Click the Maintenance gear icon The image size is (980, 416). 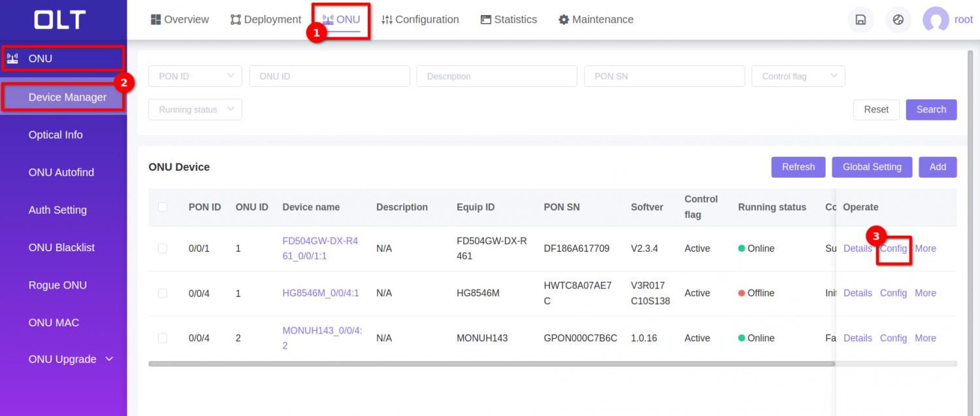563,20
